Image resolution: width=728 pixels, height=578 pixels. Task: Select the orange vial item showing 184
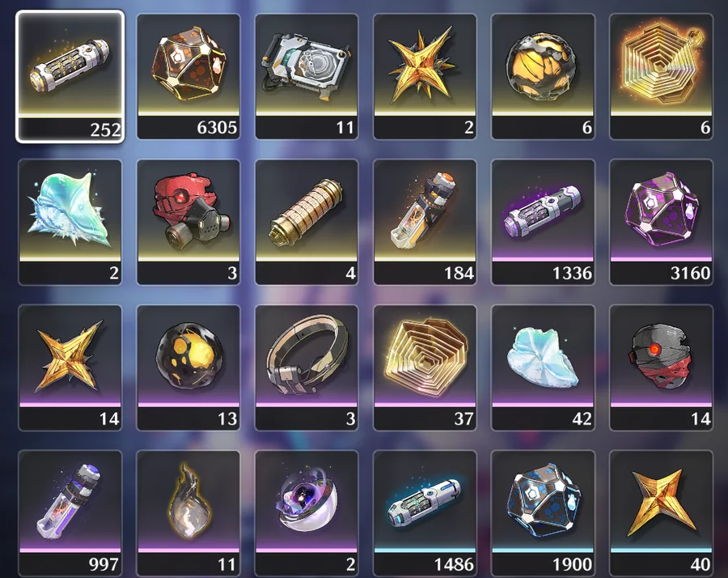(425, 222)
